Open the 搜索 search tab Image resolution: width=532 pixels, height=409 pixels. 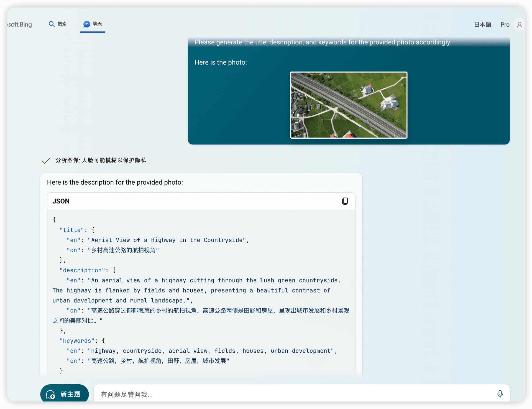(x=58, y=24)
